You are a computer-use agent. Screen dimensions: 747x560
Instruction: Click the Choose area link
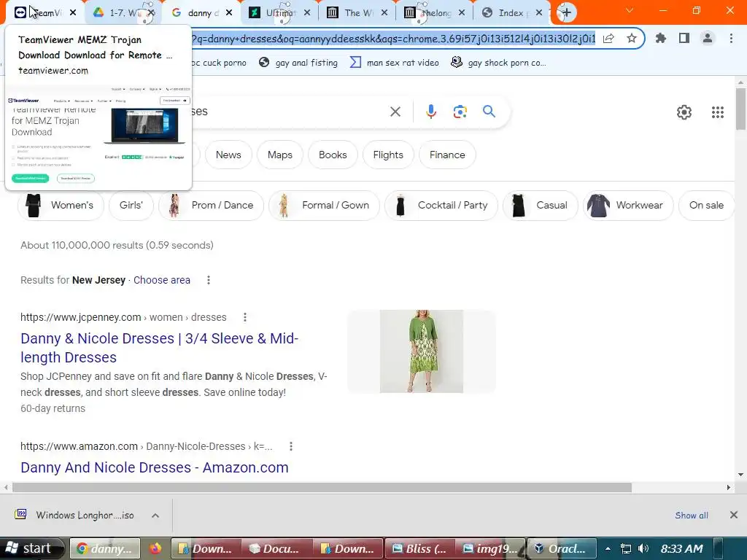(x=161, y=280)
